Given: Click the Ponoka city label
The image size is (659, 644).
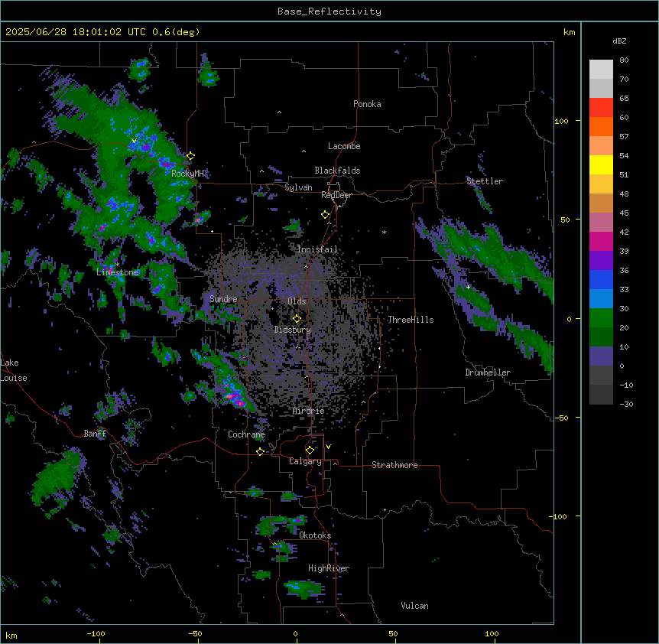Looking at the screenshot, I should (x=367, y=104).
